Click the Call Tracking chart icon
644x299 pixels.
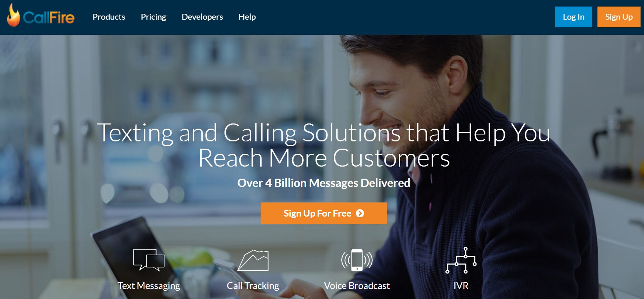pyautogui.click(x=253, y=260)
